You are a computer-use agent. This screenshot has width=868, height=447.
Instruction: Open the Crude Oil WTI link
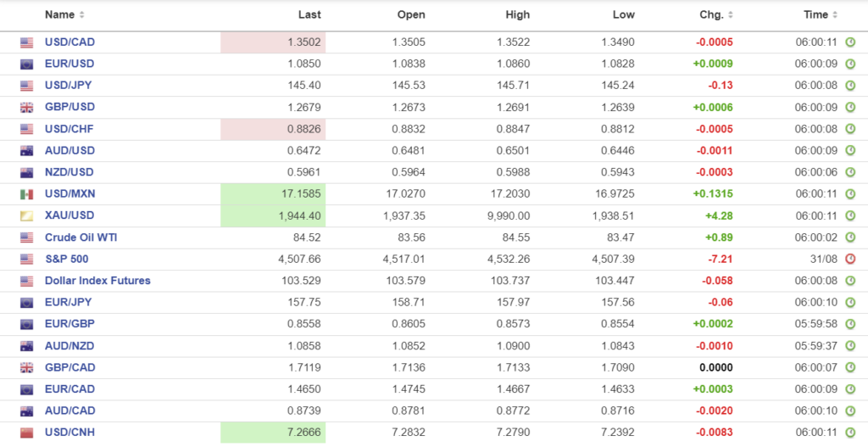pos(81,237)
